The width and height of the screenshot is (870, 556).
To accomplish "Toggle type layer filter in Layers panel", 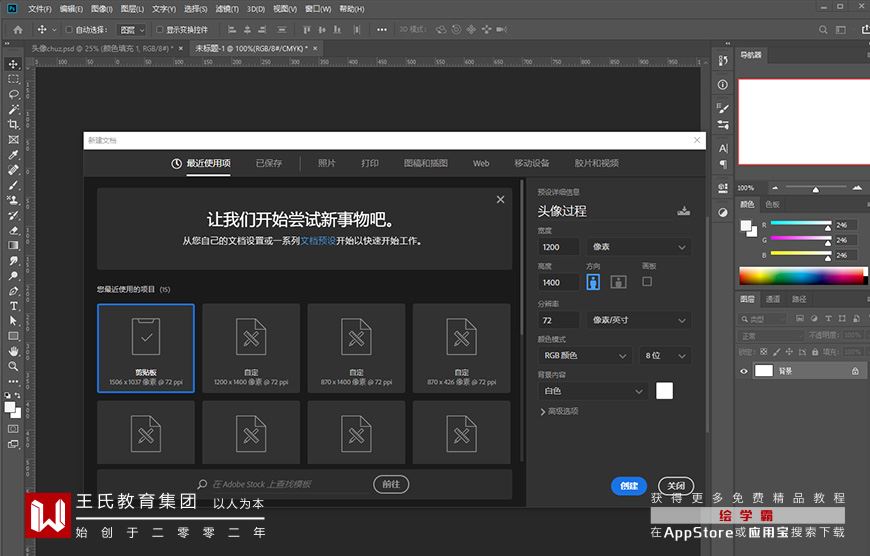I will point(828,319).
